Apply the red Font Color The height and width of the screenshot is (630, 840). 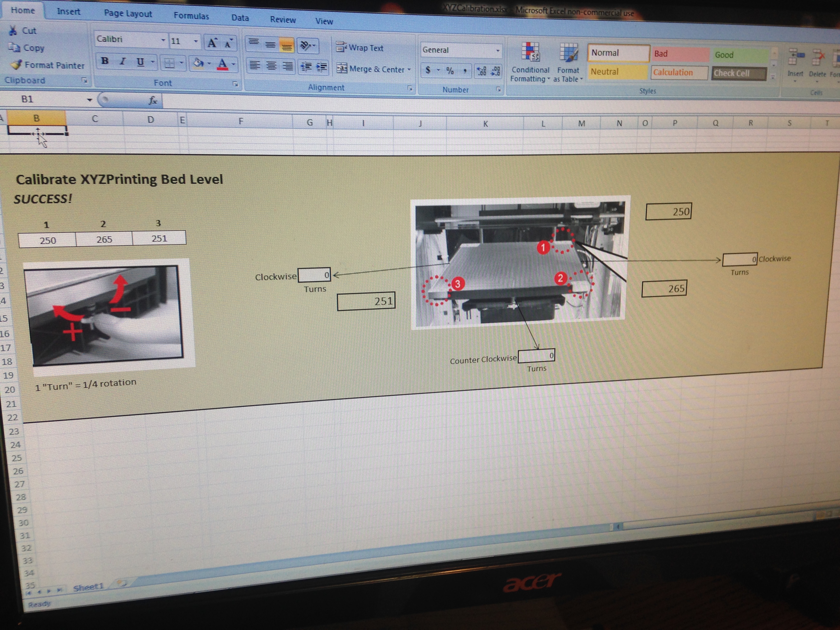tap(223, 64)
